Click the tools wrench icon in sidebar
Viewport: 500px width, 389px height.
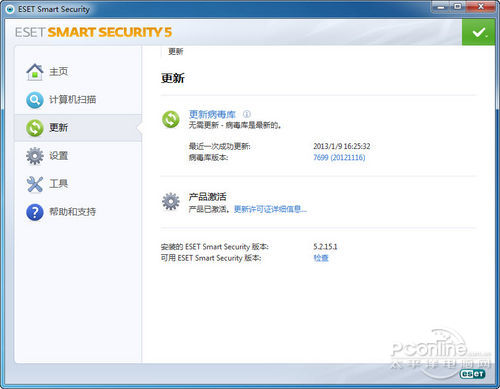click(x=35, y=184)
